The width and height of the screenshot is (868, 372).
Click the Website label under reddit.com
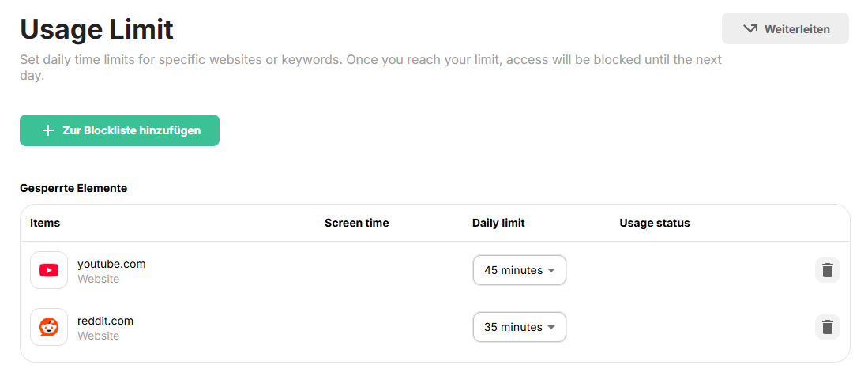pos(98,336)
